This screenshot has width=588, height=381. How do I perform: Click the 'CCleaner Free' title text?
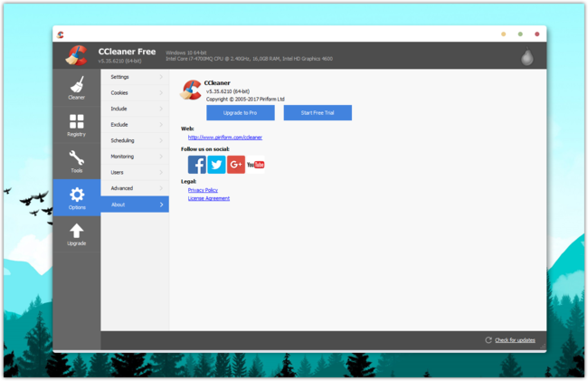128,52
